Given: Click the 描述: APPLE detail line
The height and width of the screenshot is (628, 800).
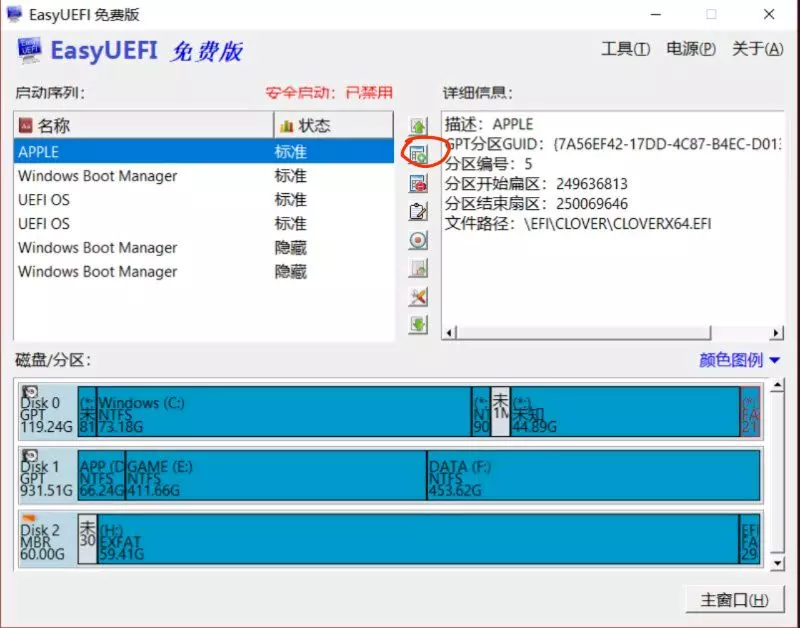Looking at the screenshot, I should pyautogui.click(x=489, y=124).
